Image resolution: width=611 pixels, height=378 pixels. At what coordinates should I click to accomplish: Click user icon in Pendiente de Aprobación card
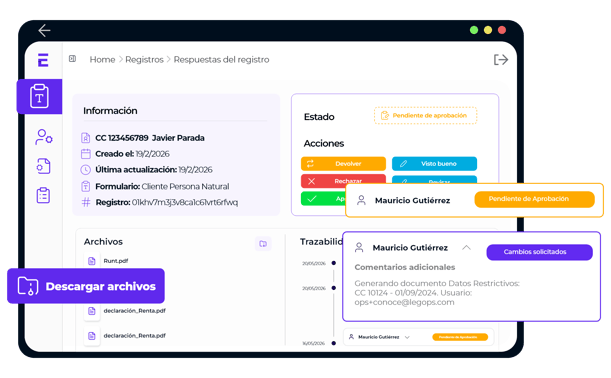(x=361, y=200)
